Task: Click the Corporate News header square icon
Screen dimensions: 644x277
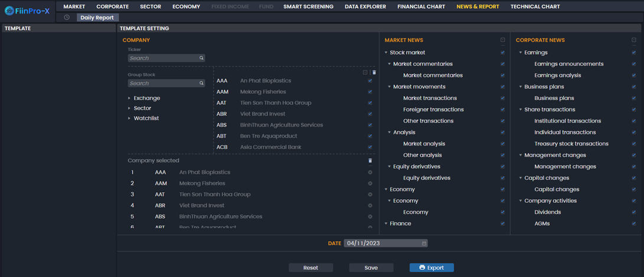Action: [634, 40]
